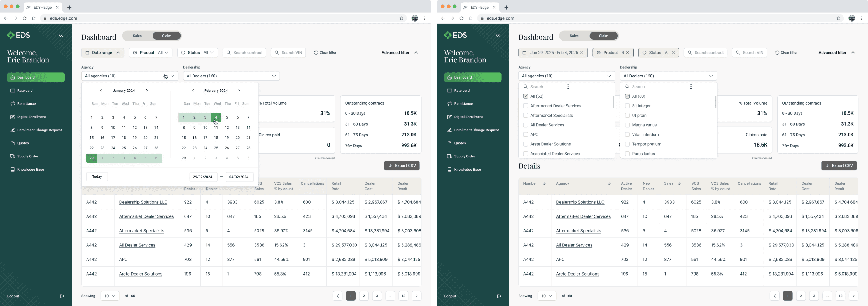
Task: Open Ali Dealer Services link in left table
Action: [x=137, y=245]
